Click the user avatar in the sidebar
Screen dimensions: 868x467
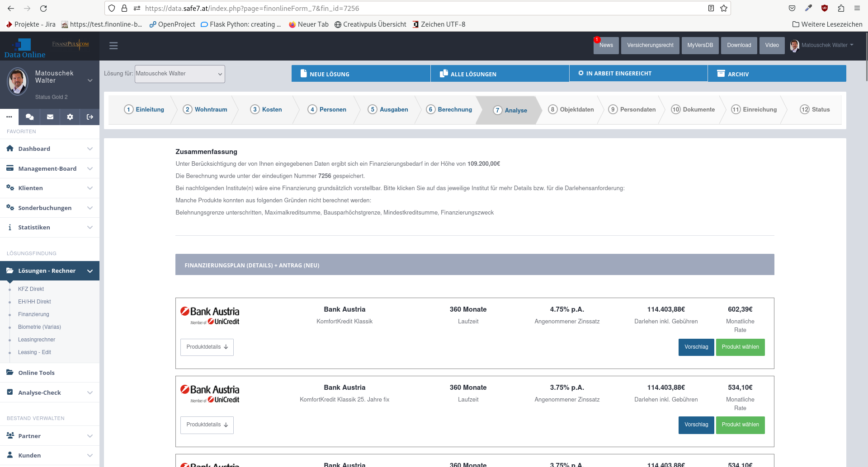[18, 81]
